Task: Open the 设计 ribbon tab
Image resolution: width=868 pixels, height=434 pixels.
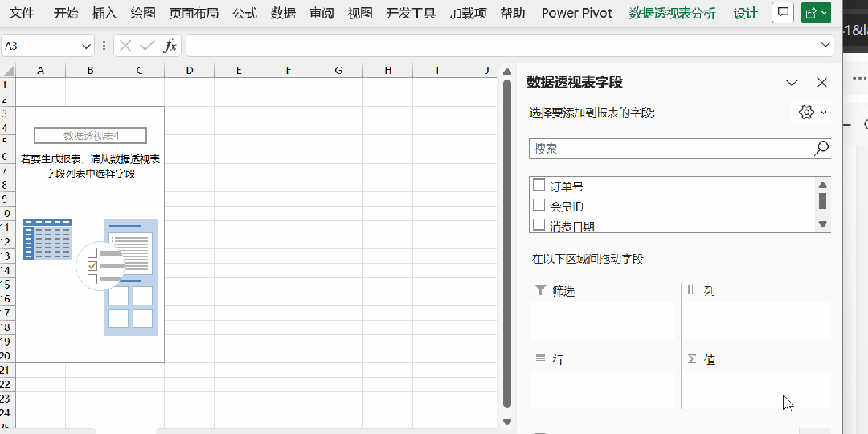Action: (746, 14)
